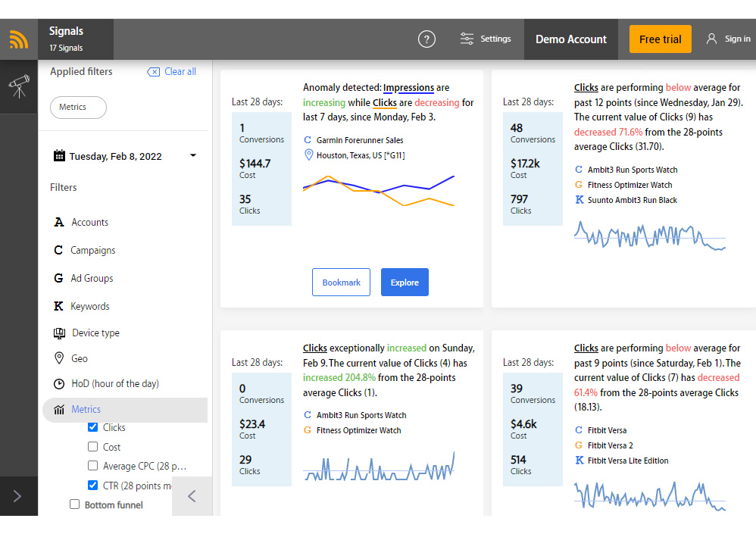Click the orange-underlined Clicks link in anomaly card
This screenshot has height=534, width=756.
[384, 103]
